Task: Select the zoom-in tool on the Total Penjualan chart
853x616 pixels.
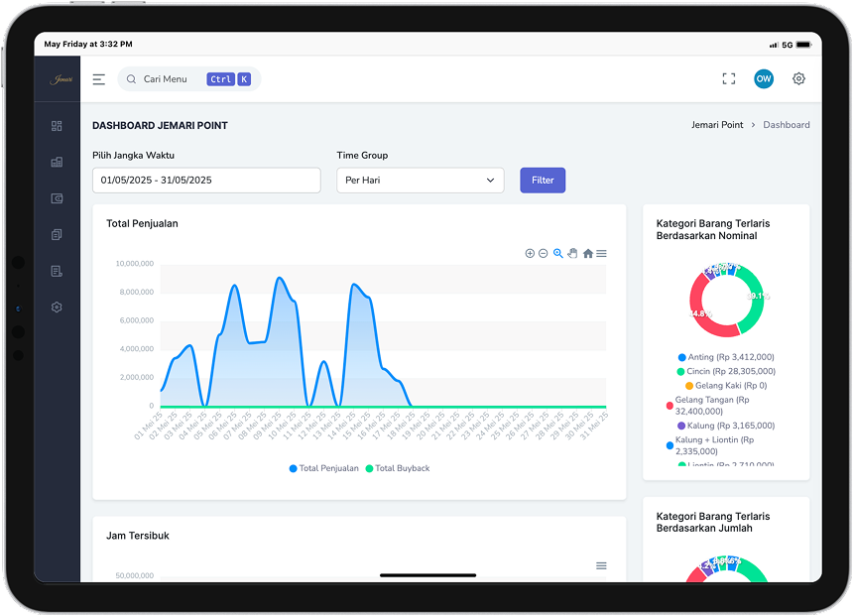Action: pyautogui.click(x=530, y=253)
